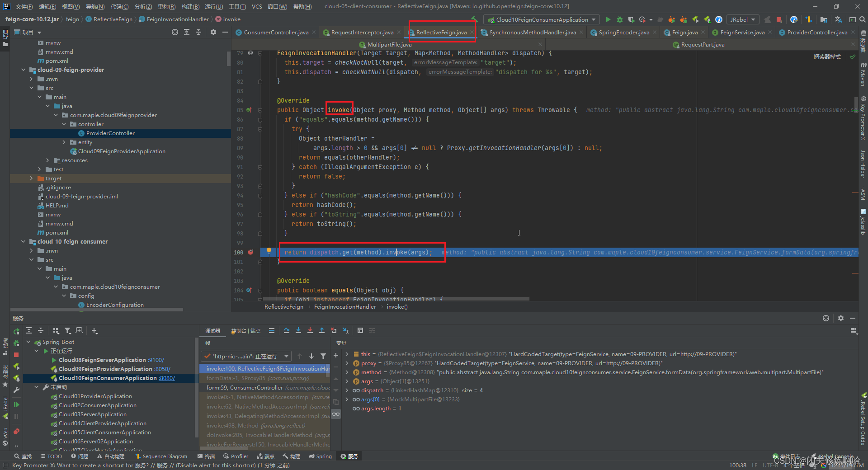
Task: Expand all services icon in Services toolbar
Action: pyautogui.click(x=29, y=331)
